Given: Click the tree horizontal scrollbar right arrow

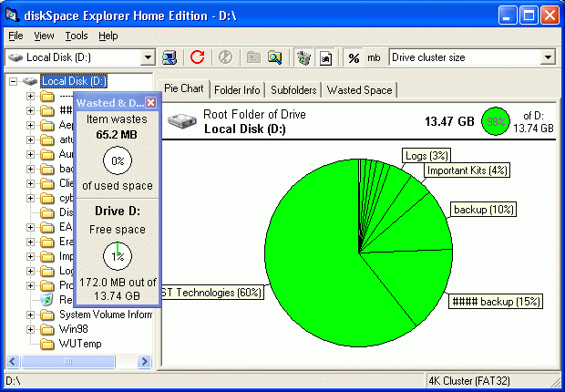Looking at the screenshot, I should pos(144,361).
